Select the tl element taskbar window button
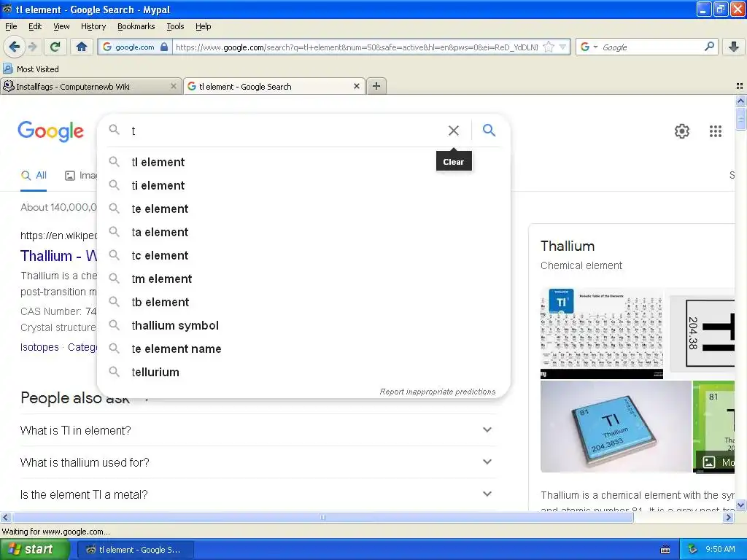Screen dimensions: 747x560 point(135,550)
